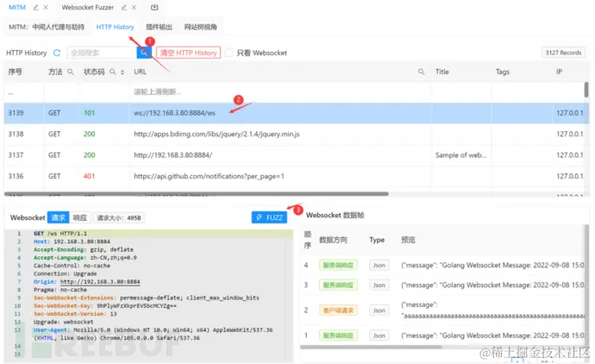Close the Websocket Fuzzer tab

(x=134, y=7)
